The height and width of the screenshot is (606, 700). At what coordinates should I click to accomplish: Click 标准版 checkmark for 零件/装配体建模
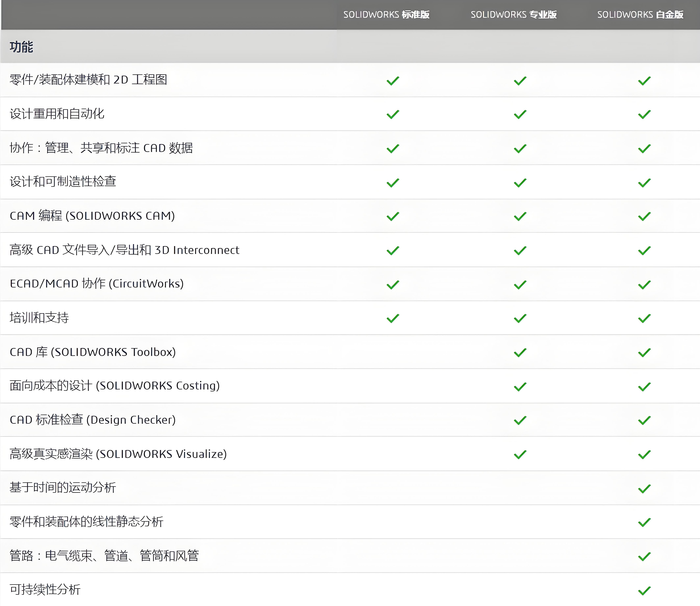pos(393,81)
